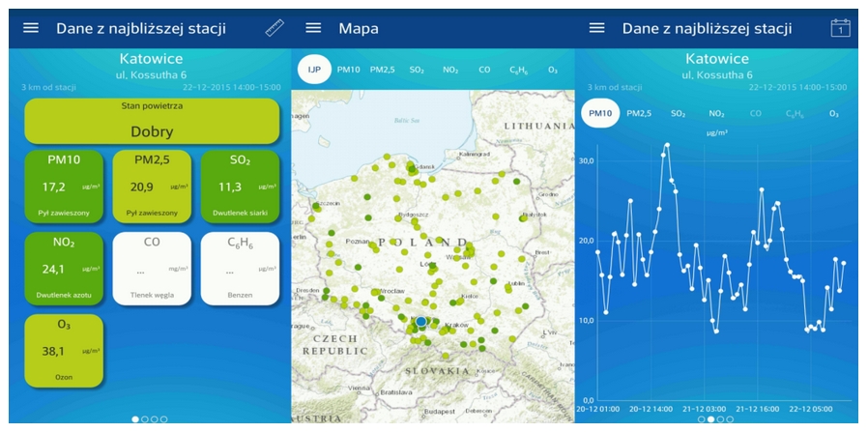The width and height of the screenshot is (868, 432).
Task: Switch chart to O₃ tab
Action: (x=833, y=113)
